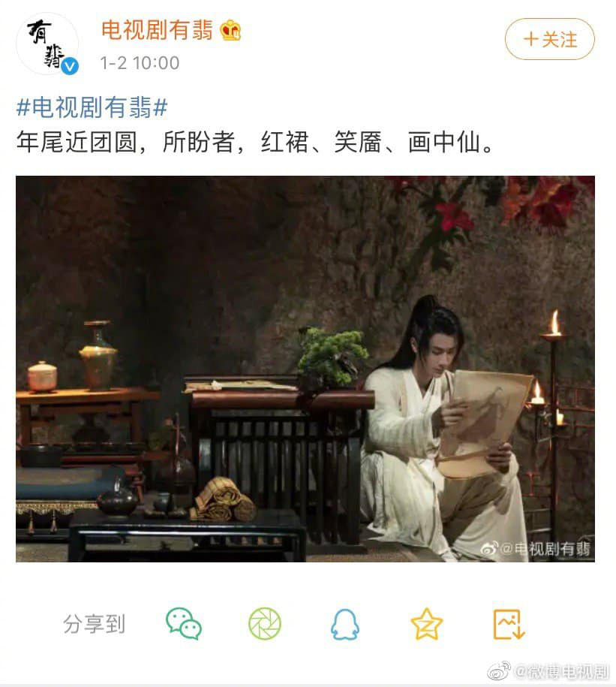
Task: Share the post to WeChat
Action: click(183, 623)
